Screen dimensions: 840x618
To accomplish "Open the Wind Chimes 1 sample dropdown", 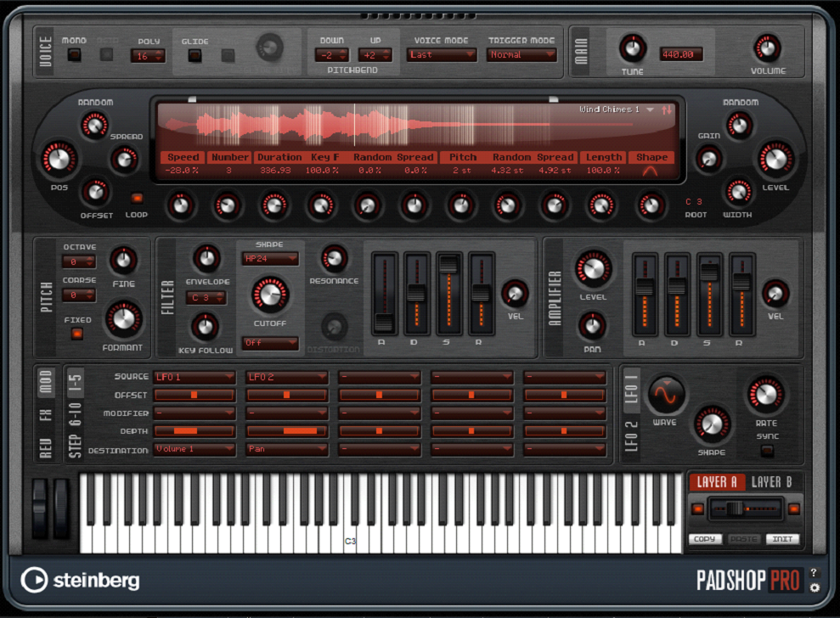I will pyautogui.click(x=616, y=110).
